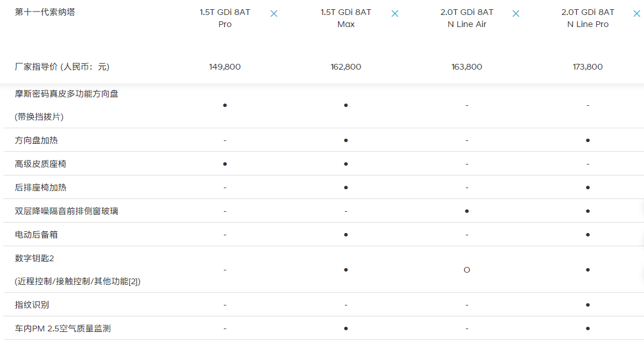Click the 高级皮质座椅 dot under Pro
The image size is (644, 340).
click(x=225, y=164)
